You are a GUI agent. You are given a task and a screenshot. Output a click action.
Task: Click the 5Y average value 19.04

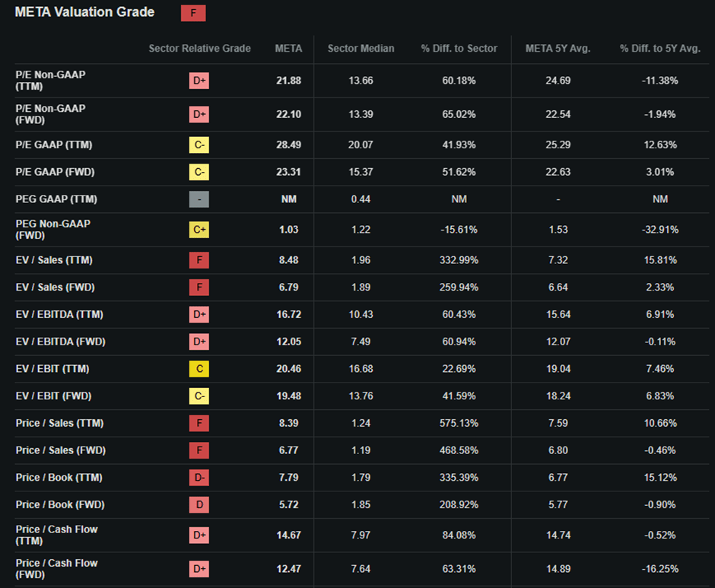(558, 369)
